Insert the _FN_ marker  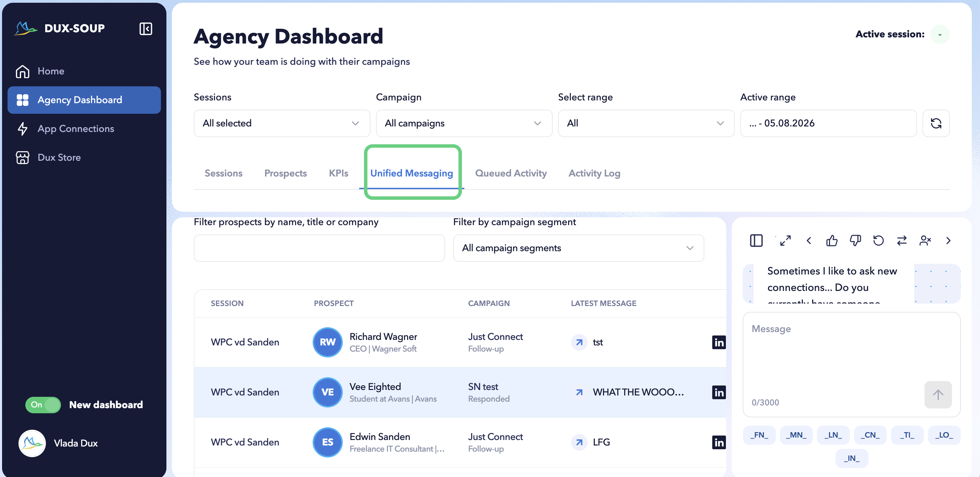(759, 435)
